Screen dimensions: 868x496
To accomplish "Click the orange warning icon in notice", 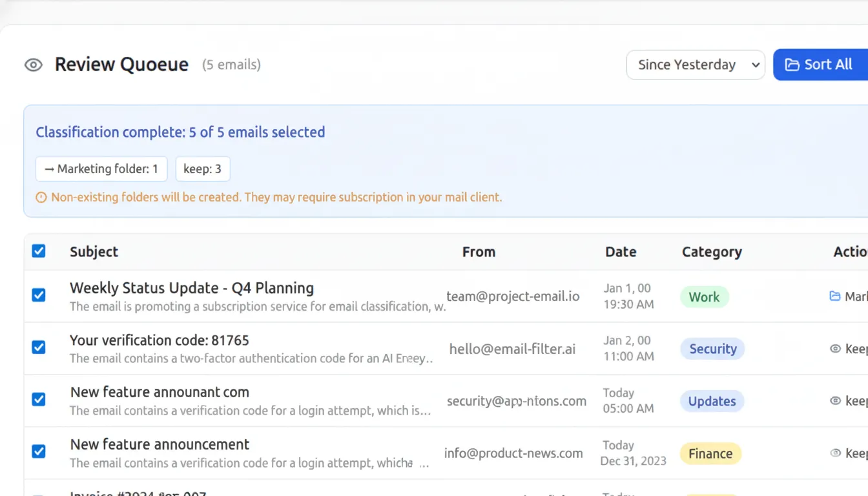I will (41, 198).
